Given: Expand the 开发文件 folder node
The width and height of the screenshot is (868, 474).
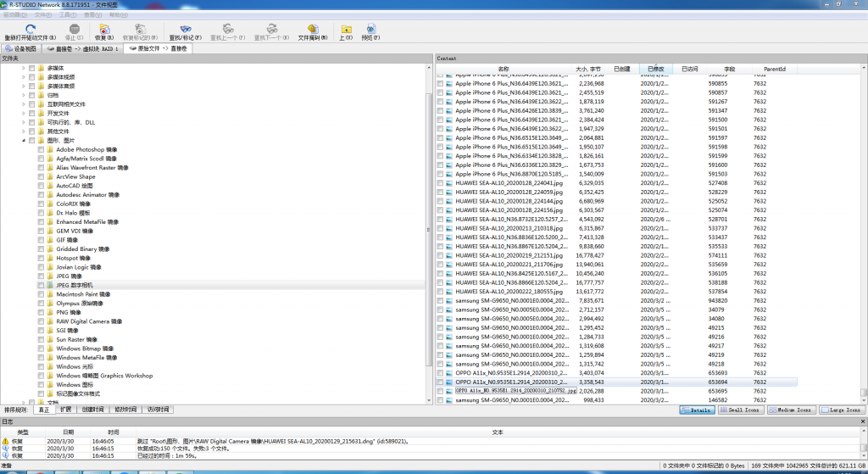Looking at the screenshot, I should 23,113.
